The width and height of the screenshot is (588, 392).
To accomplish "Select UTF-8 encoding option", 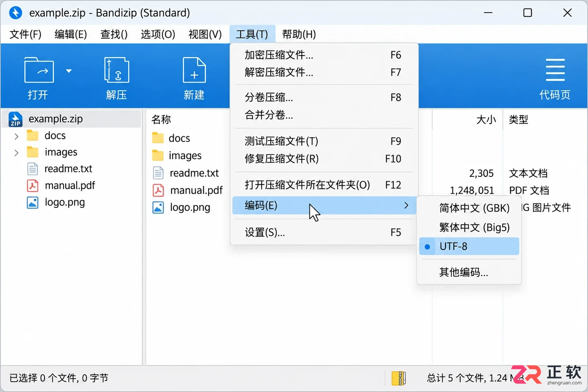I will (x=469, y=247).
